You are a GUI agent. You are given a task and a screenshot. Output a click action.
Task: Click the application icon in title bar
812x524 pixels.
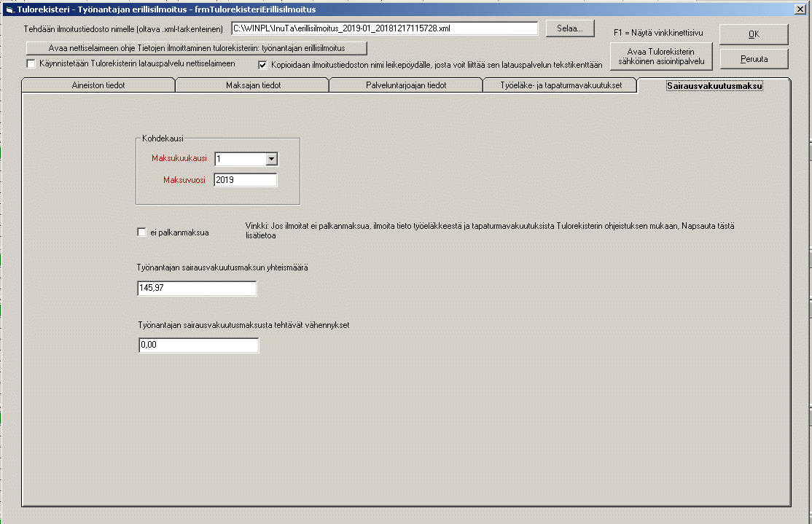point(9,9)
